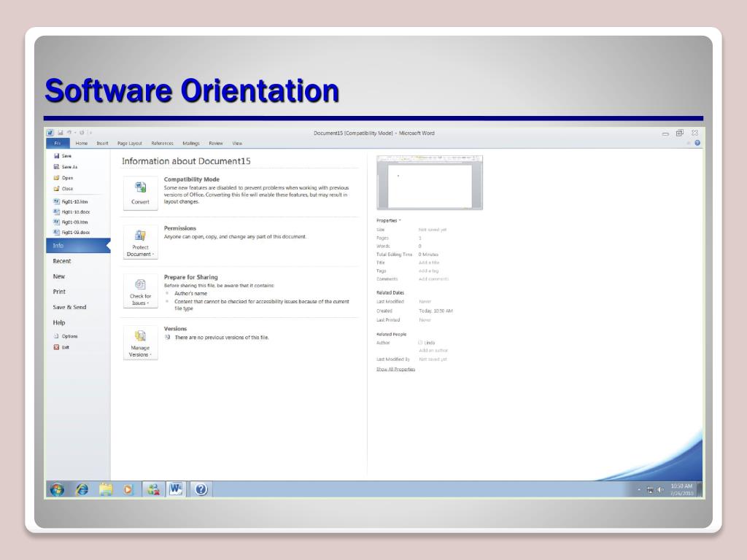Click the Save As icon in the sidebar

57,167
